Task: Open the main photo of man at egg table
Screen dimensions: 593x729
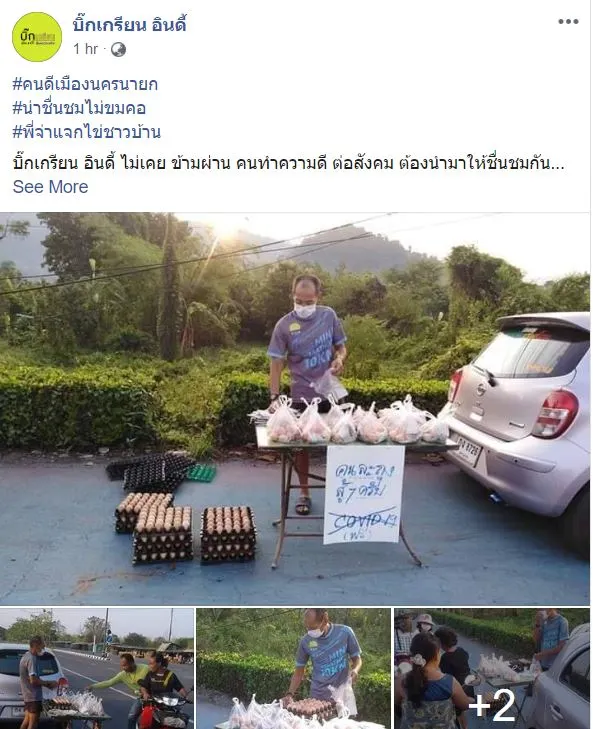Action: (x=295, y=409)
